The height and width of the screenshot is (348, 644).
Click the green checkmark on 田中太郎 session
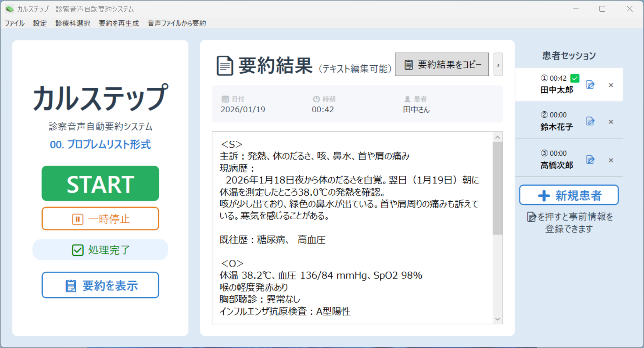point(575,78)
